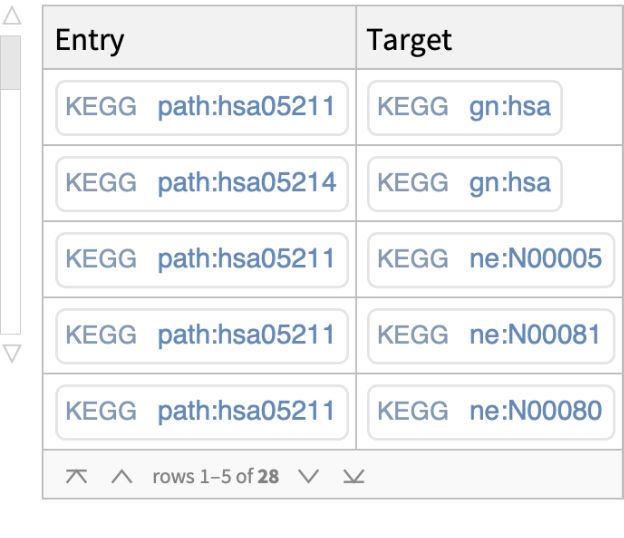Open the ne:N00005 target

point(490,260)
